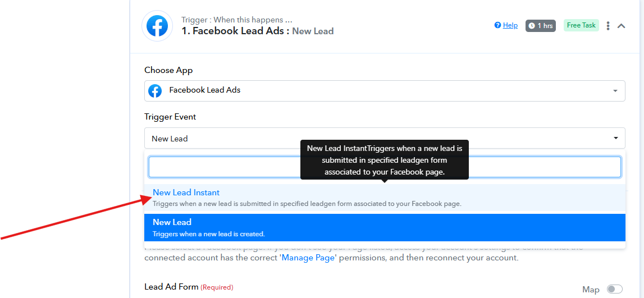Close the Trigger Event dropdown arrow
The image size is (644, 298).
(x=616, y=138)
